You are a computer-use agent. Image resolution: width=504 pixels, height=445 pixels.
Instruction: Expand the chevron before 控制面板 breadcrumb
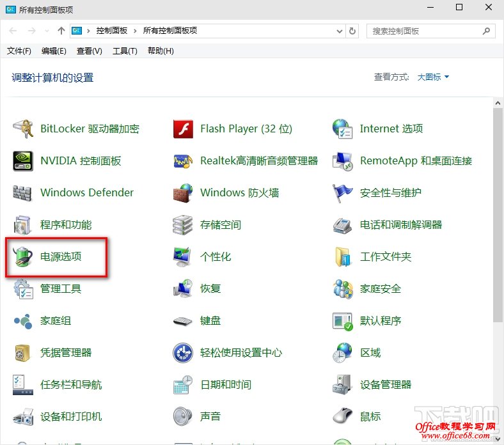click(88, 31)
